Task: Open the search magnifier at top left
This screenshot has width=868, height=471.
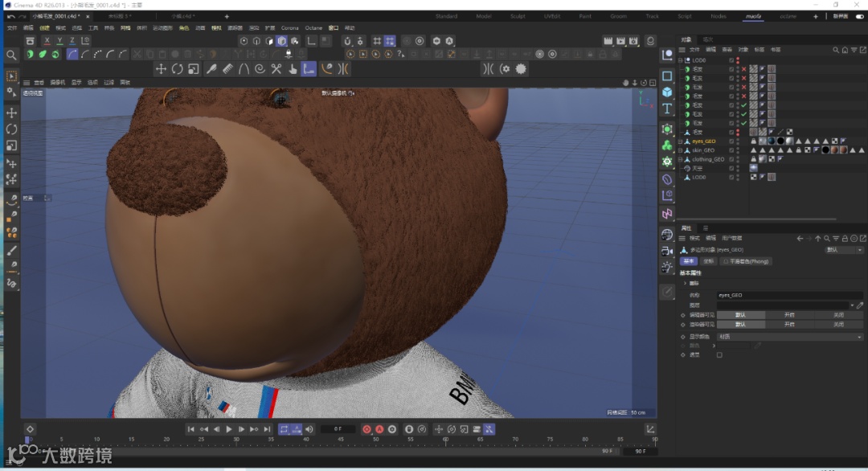Action: (x=11, y=55)
